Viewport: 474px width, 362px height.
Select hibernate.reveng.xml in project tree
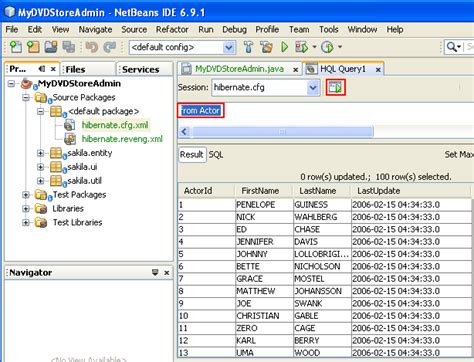click(122, 139)
